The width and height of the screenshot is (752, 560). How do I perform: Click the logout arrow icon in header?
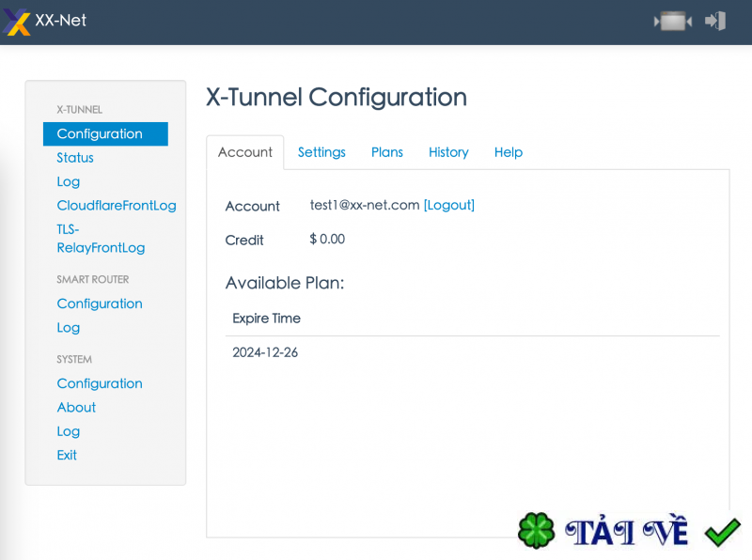(715, 21)
